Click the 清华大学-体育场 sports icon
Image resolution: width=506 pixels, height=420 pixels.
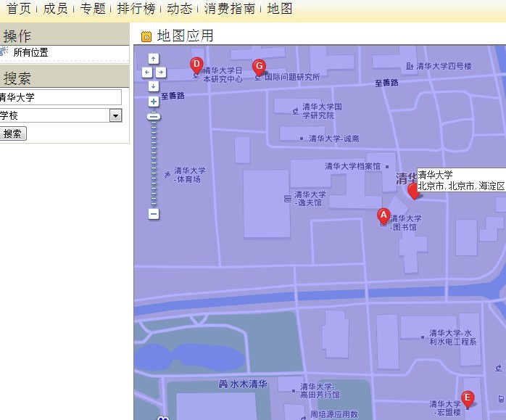[x=167, y=175]
